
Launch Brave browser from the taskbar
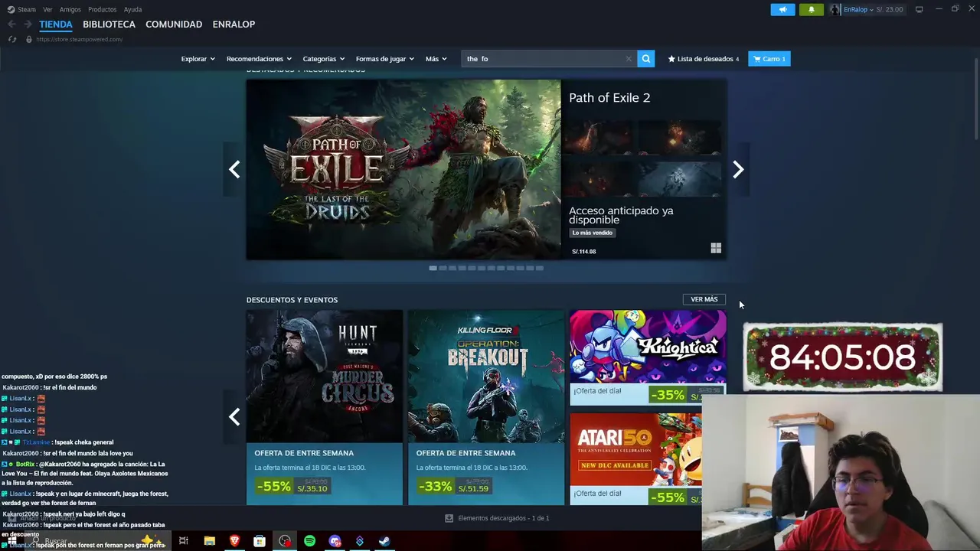pyautogui.click(x=234, y=541)
